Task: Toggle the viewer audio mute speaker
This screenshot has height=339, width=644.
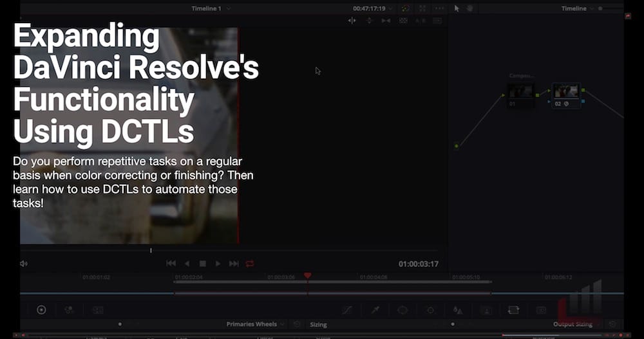Action: [24, 264]
